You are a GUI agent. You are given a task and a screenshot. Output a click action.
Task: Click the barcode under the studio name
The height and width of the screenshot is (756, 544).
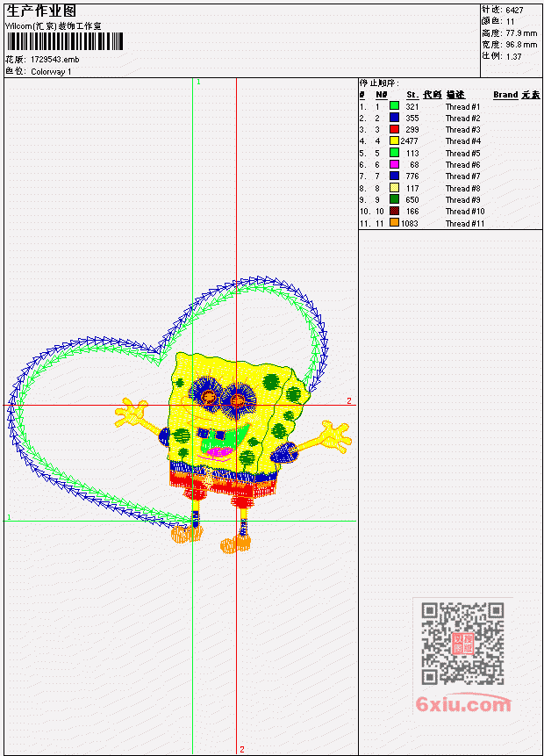point(65,41)
